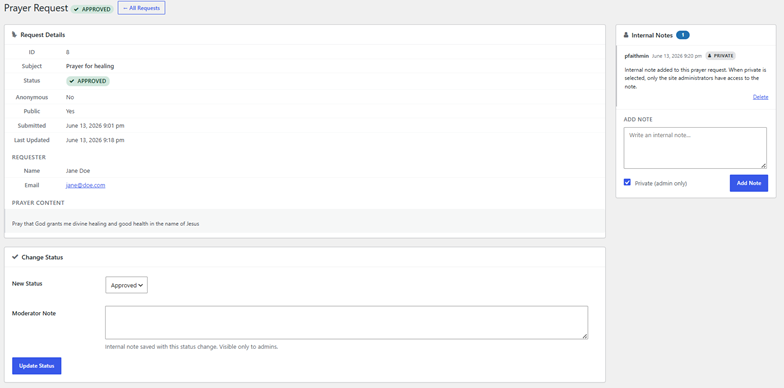Click the Update Status button
The height and width of the screenshot is (388, 784).
(x=36, y=366)
